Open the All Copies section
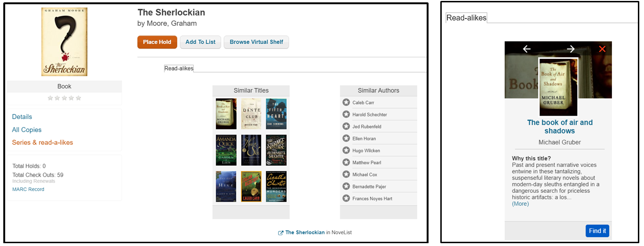Image resolution: width=644 pixels, height=246 pixels. coord(27,130)
